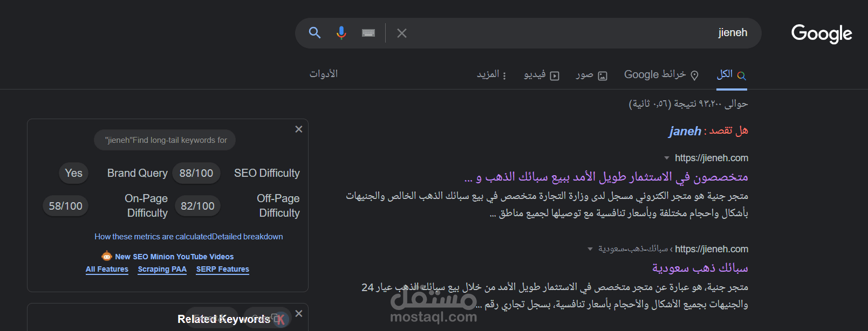Start voice search with microphone icon
Screen dimensions: 868x331
click(341, 33)
